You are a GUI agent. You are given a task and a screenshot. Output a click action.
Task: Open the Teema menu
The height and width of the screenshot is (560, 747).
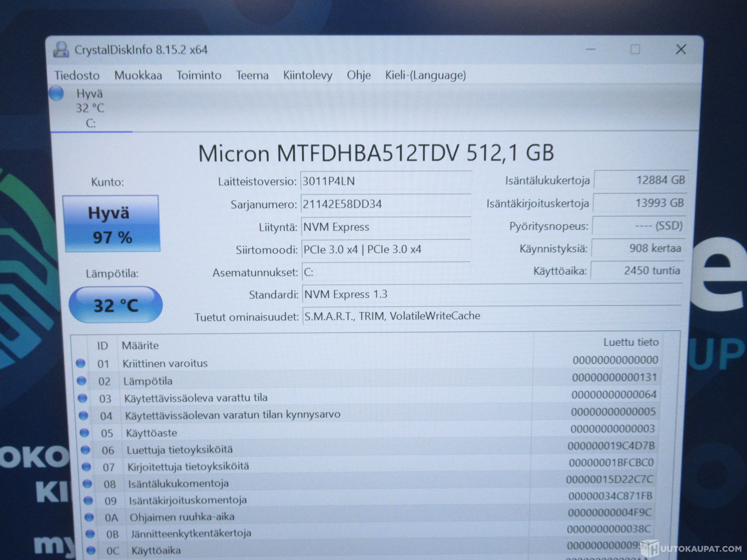pyautogui.click(x=252, y=75)
